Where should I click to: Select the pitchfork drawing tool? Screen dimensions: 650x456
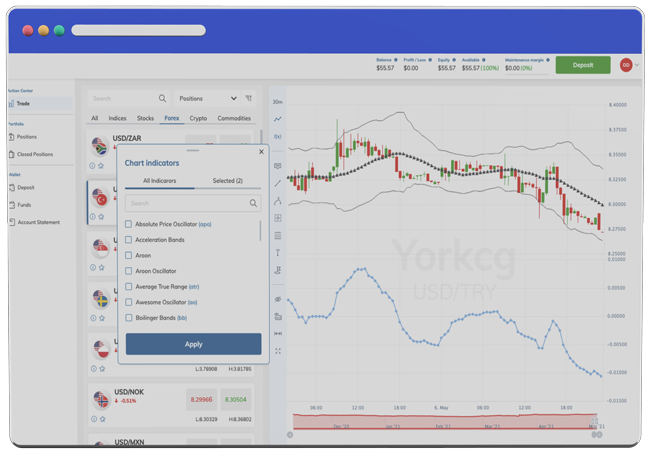(278, 201)
